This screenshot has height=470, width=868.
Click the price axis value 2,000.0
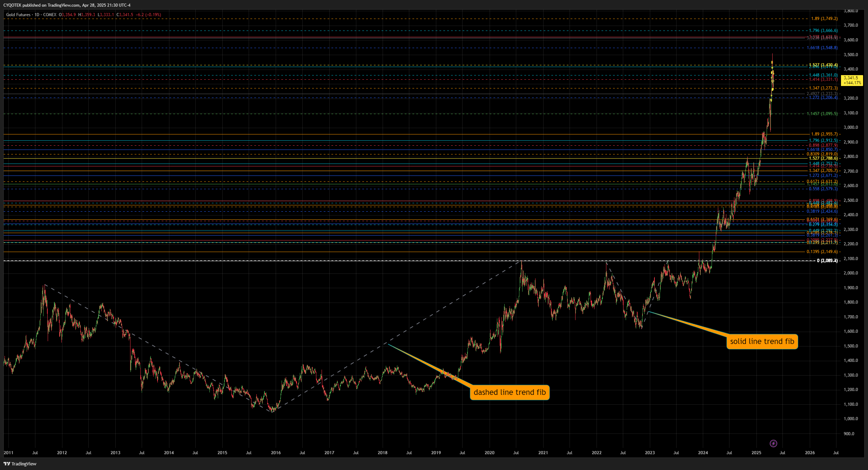[x=851, y=273]
